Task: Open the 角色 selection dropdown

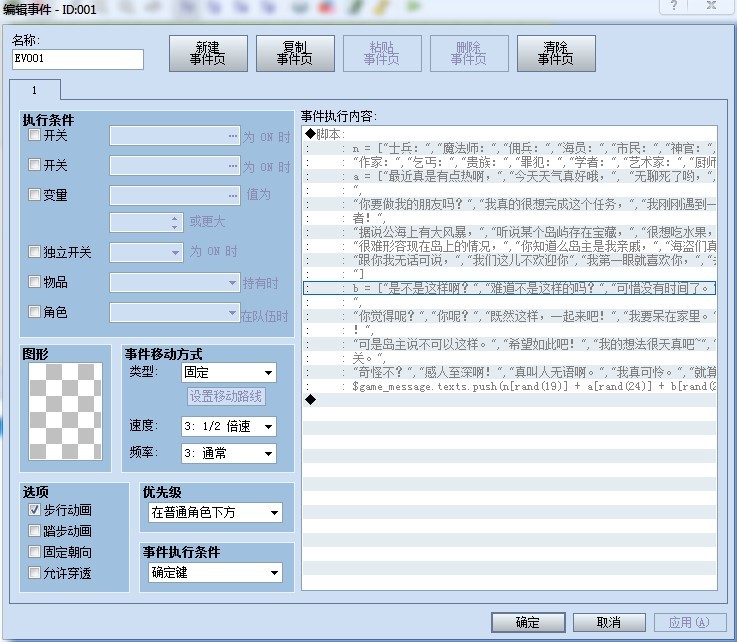Action: (x=174, y=313)
